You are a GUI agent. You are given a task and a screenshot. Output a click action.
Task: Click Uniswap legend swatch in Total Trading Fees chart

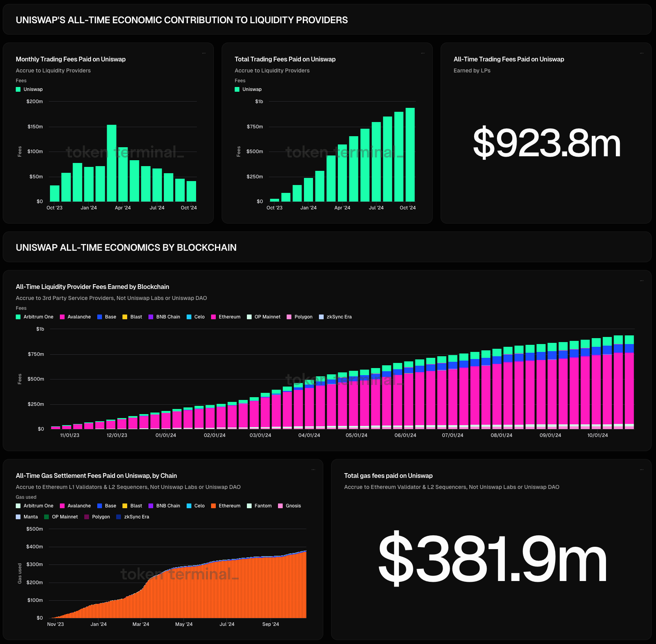pyautogui.click(x=237, y=89)
